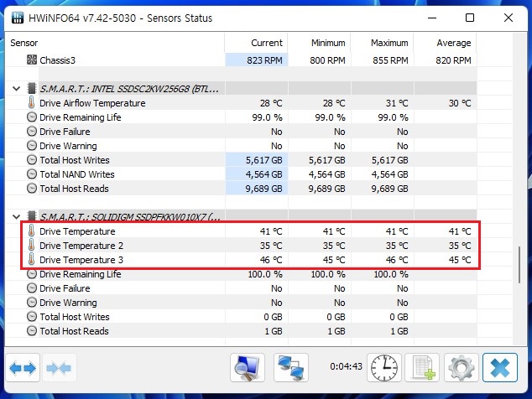Click the 4,564 GB current NAND Writes value
Viewport: 532px width, 399px height.
264,174
